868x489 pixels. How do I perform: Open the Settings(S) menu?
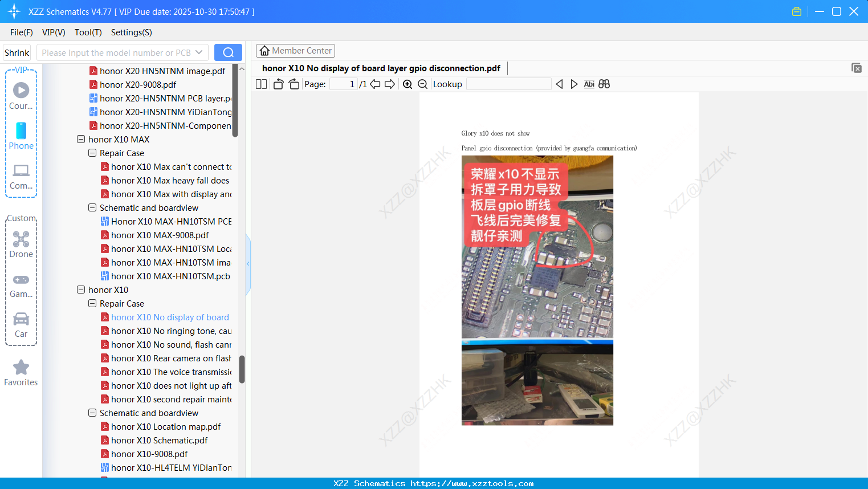pos(132,32)
